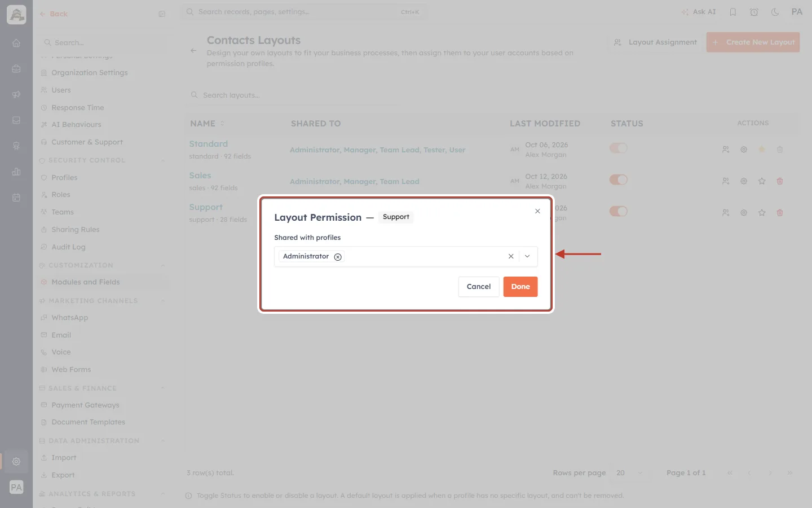Mark Sales layout as default star
This screenshot has height=508, width=812.
tap(762, 181)
